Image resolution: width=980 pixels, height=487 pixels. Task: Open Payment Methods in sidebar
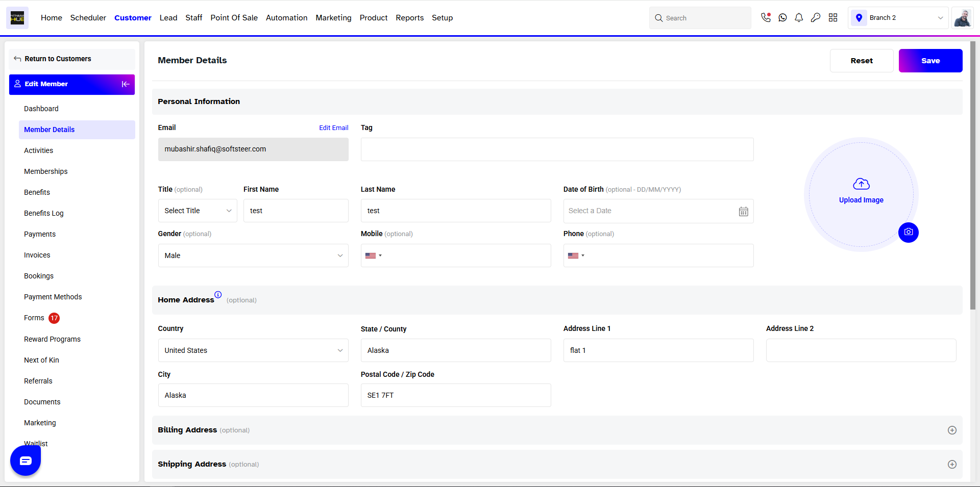53,297
